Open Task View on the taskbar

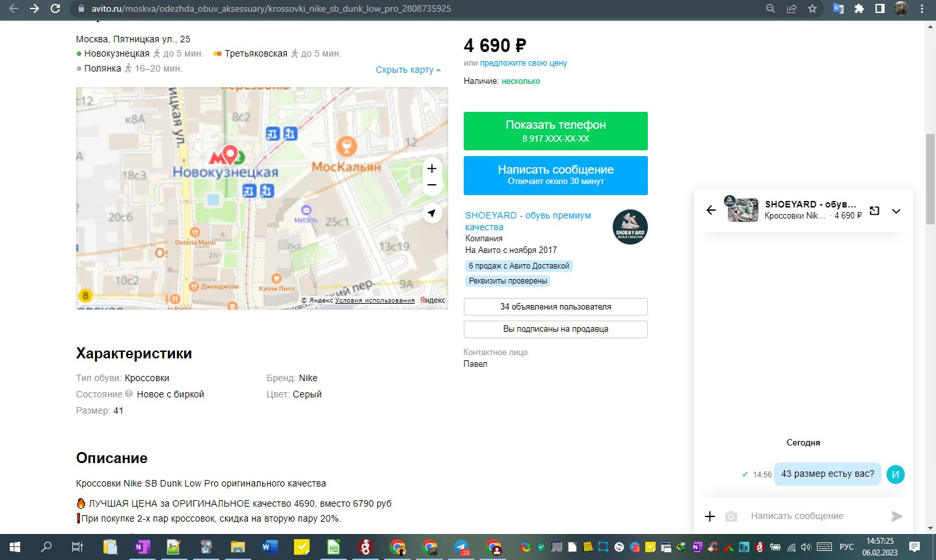pyautogui.click(x=77, y=547)
